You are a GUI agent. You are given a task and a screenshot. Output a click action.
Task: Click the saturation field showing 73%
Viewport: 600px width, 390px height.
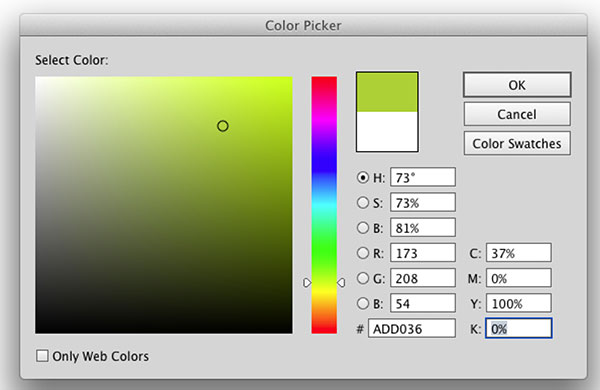pyautogui.click(x=423, y=202)
